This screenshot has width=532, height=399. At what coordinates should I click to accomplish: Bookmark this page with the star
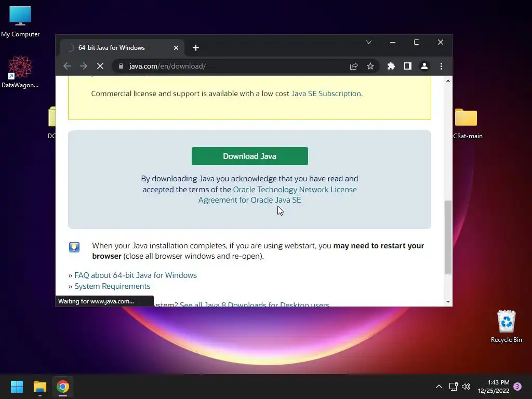(x=370, y=66)
